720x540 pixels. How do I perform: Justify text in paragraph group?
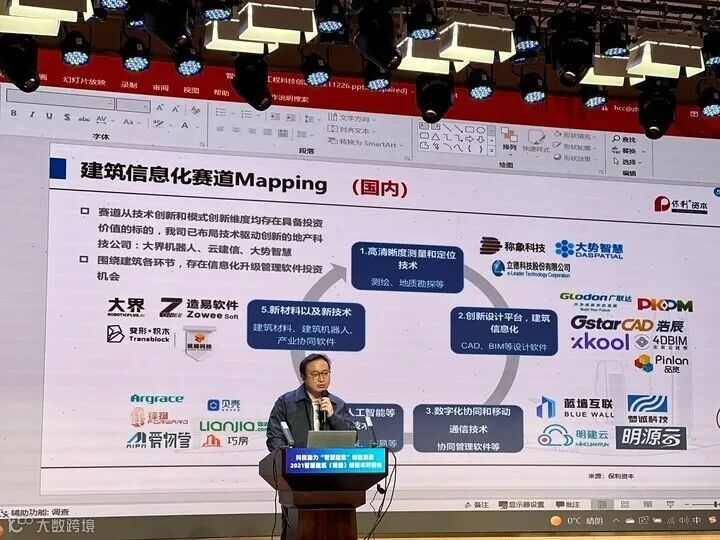pyautogui.click(x=267, y=132)
